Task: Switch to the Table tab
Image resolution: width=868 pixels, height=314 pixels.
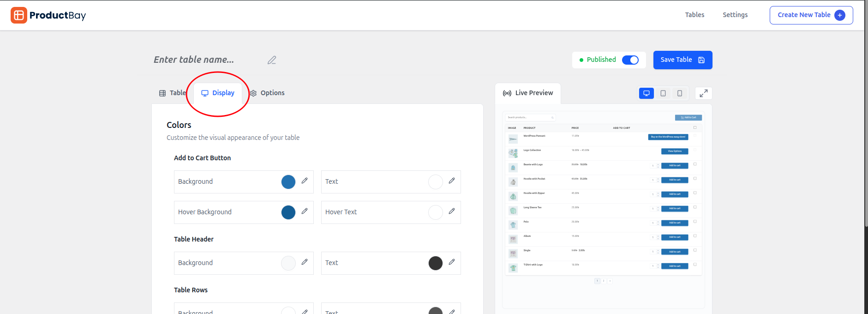Action: click(x=173, y=93)
